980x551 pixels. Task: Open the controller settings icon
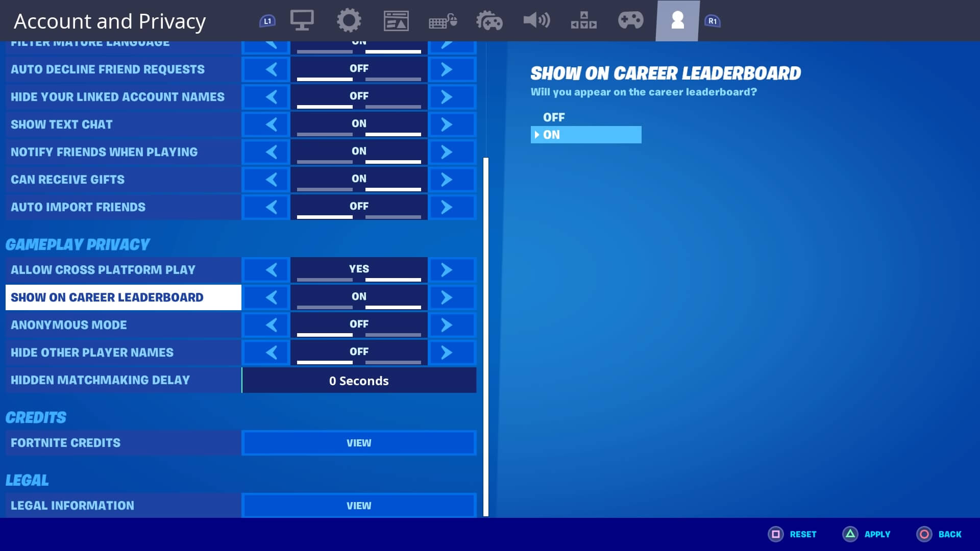point(489,20)
